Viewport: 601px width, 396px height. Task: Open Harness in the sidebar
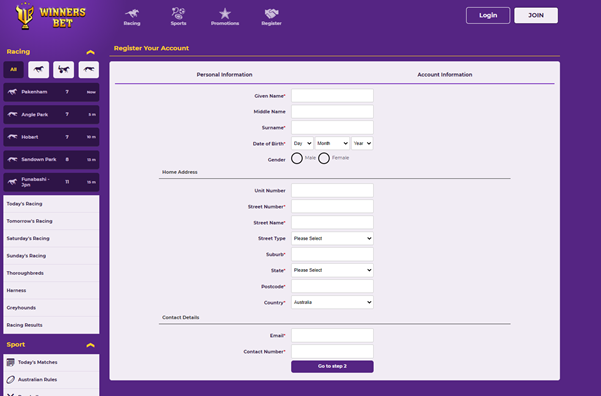click(51, 290)
